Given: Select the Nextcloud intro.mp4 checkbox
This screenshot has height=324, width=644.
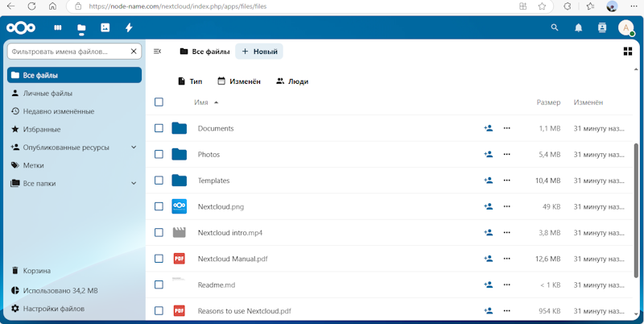Looking at the screenshot, I should click(x=159, y=232).
